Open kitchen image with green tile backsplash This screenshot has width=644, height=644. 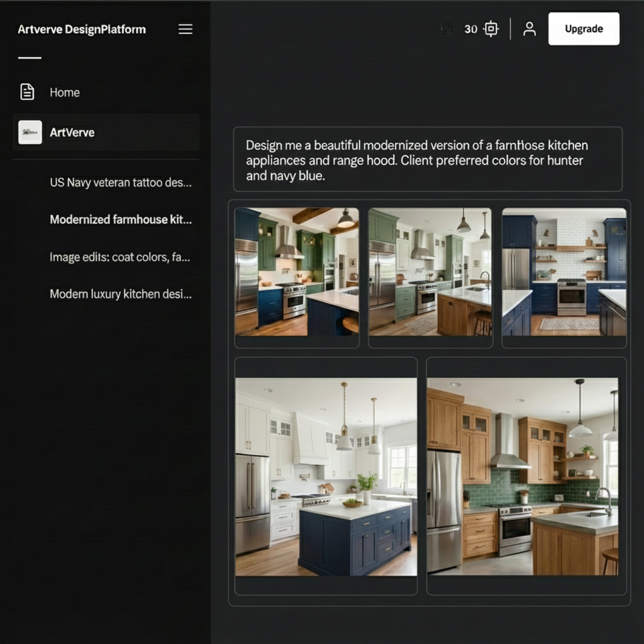[523, 477]
